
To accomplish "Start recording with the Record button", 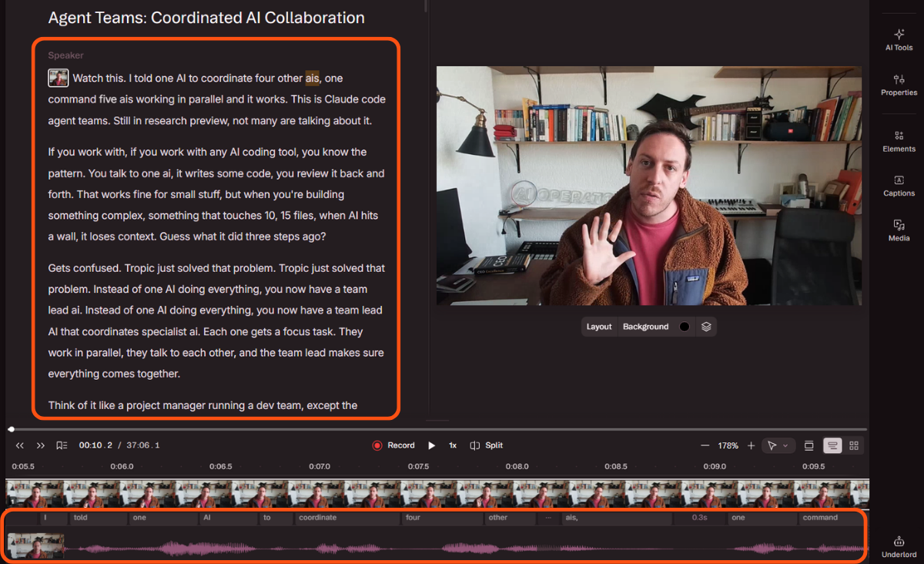I will click(x=393, y=445).
